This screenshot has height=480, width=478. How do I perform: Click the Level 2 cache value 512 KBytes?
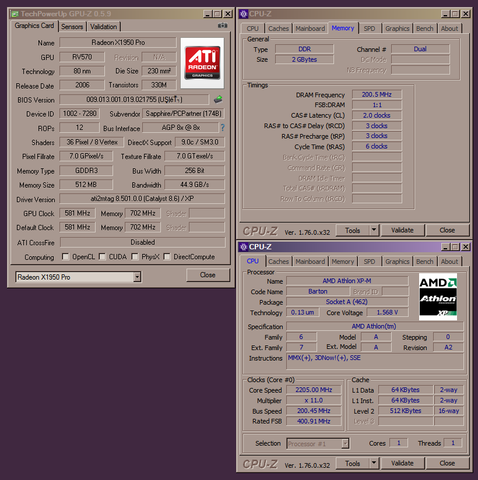pyautogui.click(x=405, y=411)
